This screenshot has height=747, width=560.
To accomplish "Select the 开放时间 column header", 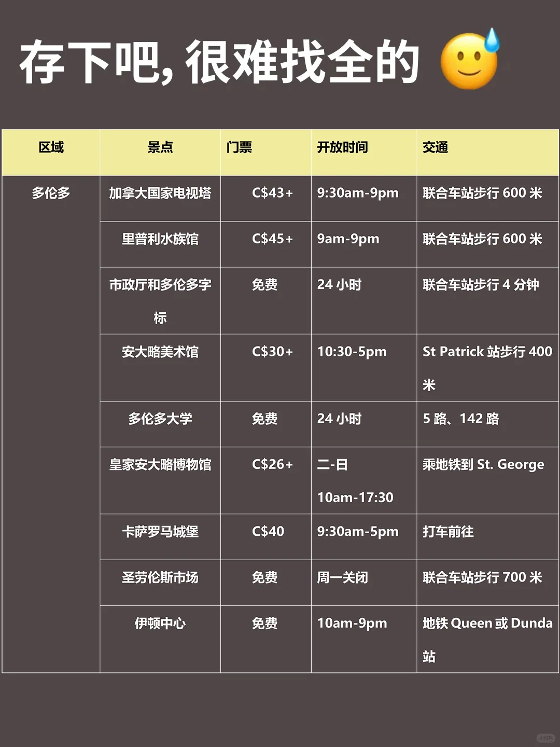I will (x=344, y=148).
